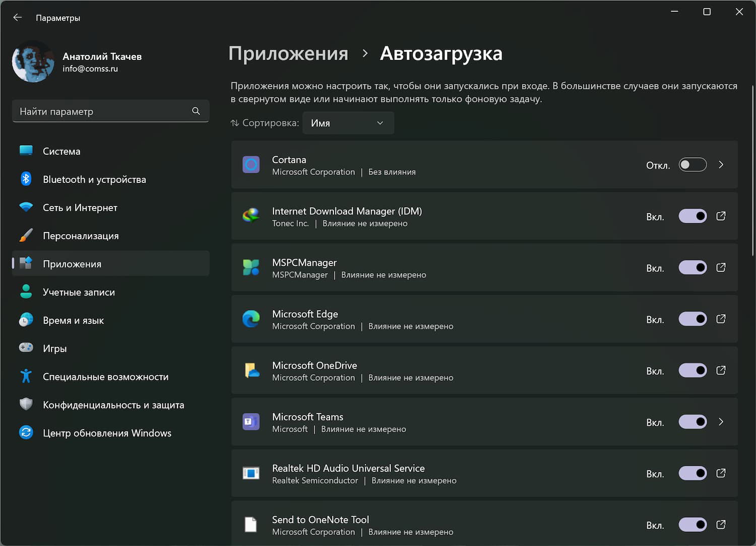Open external link icon for Realtek HD Audio
Viewport: 756px width, 546px height.
721,473
